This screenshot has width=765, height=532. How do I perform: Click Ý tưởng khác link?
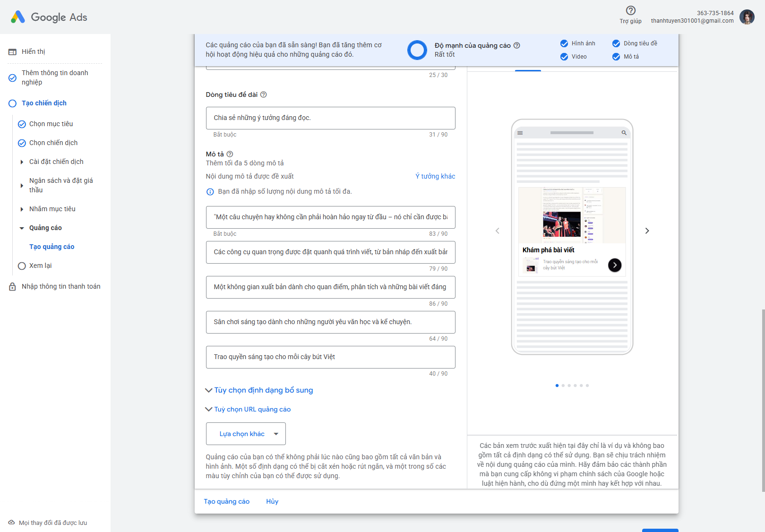click(x=435, y=176)
